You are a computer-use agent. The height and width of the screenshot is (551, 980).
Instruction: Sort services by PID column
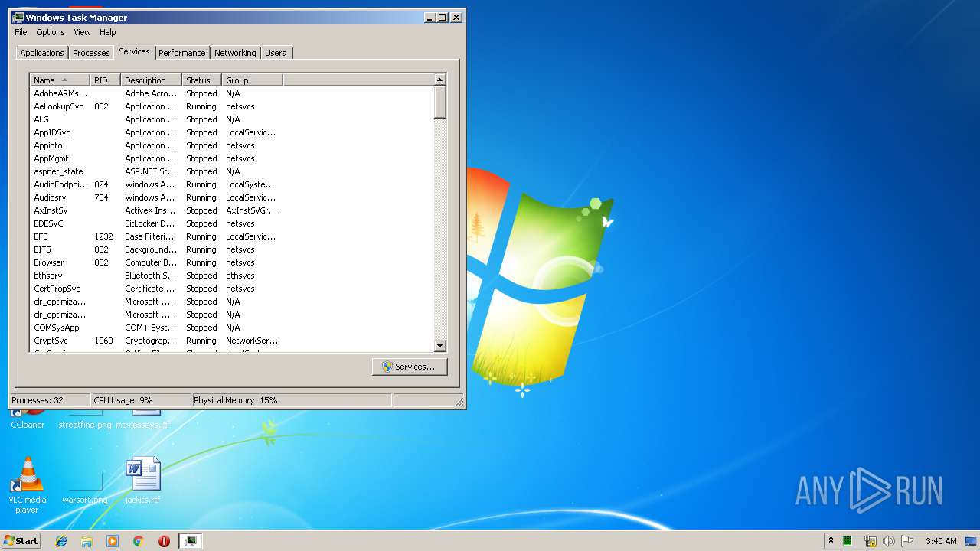point(106,80)
